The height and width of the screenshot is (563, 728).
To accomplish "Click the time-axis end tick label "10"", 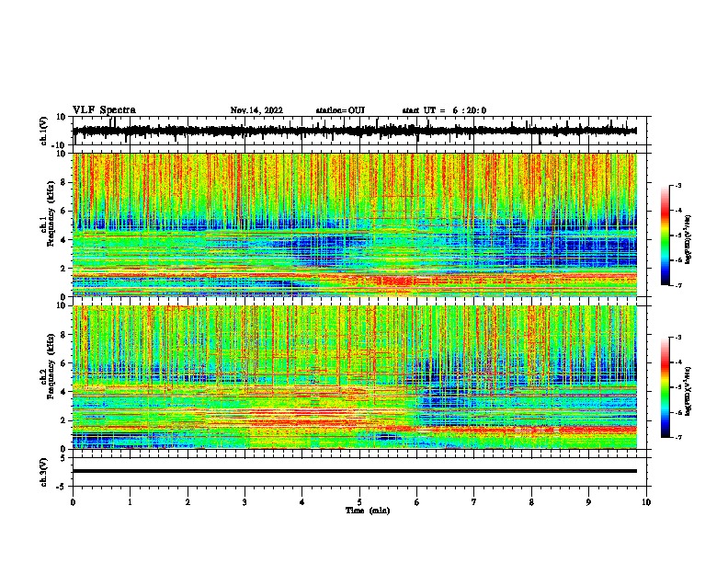I will [x=646, y=502].
